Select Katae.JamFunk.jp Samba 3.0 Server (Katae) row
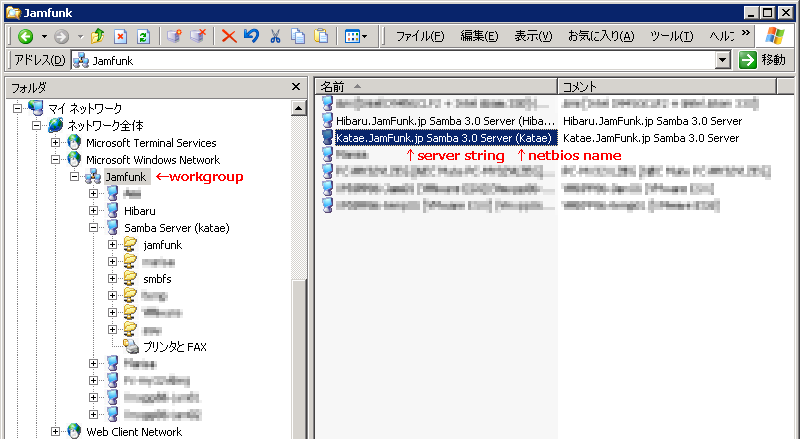Image resolution: width=800 pixels, height=439 pixels. [444, 138]
